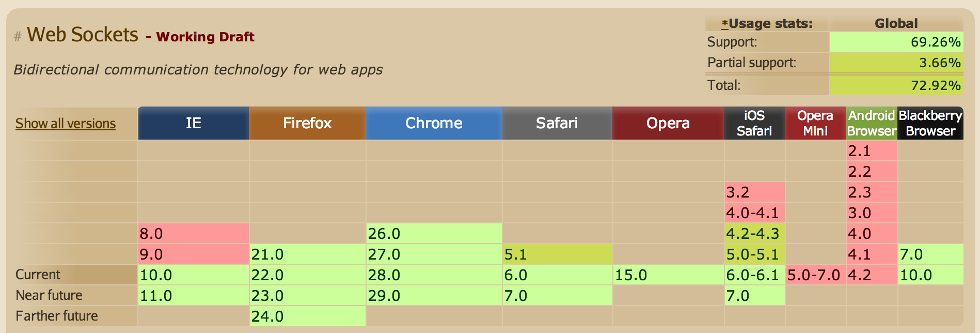The image size is (980, 333).
Task: Click the Opera Mini column header
Action: point(815,123)
